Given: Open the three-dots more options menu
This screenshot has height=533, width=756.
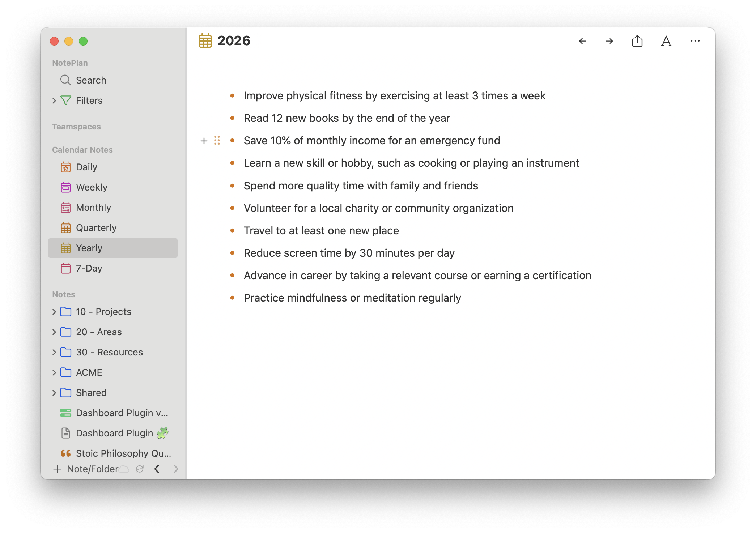Looking at the screenshot, I should point(695,41).
